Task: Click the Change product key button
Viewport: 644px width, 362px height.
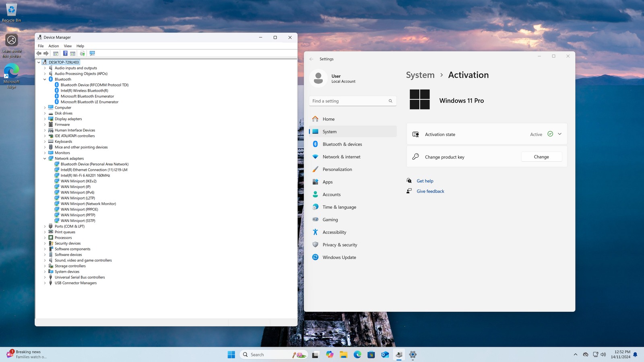Action: click(541, 157)
